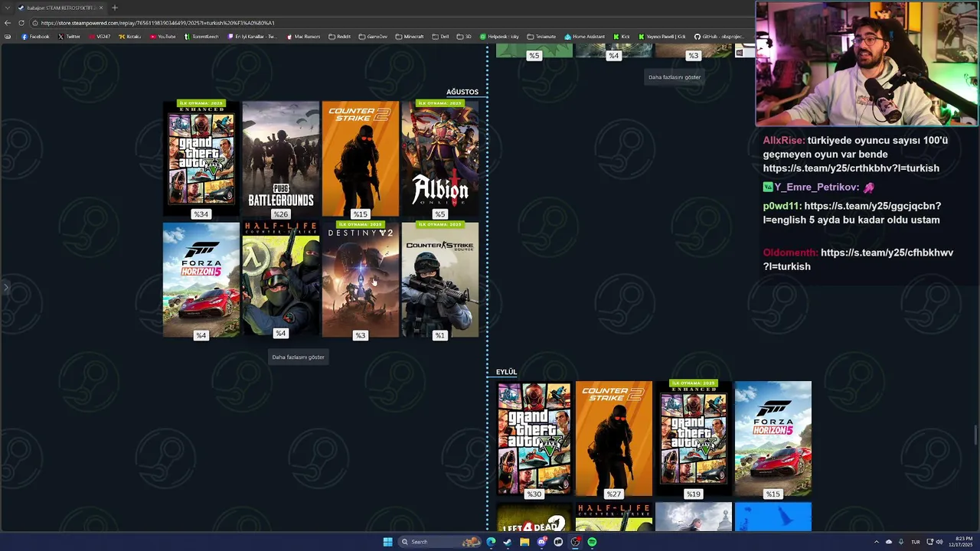Click the "%26" label under PUBG

click(x=281, y=214)
